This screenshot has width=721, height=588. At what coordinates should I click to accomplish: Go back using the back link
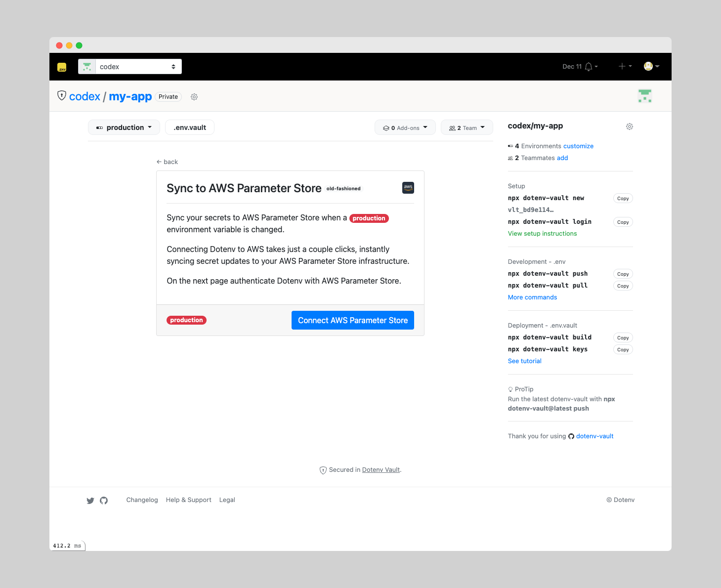coord(167,162)
